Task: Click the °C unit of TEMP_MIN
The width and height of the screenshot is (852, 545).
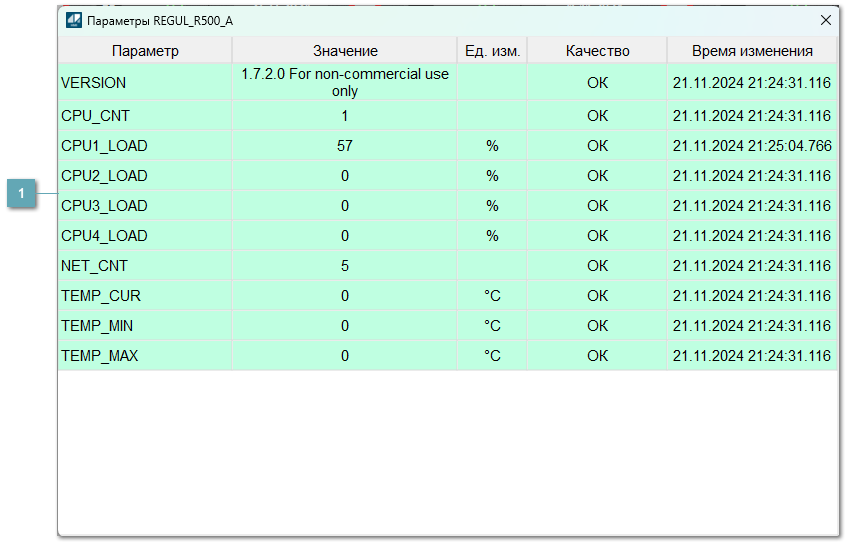Action: click(492, 325)
